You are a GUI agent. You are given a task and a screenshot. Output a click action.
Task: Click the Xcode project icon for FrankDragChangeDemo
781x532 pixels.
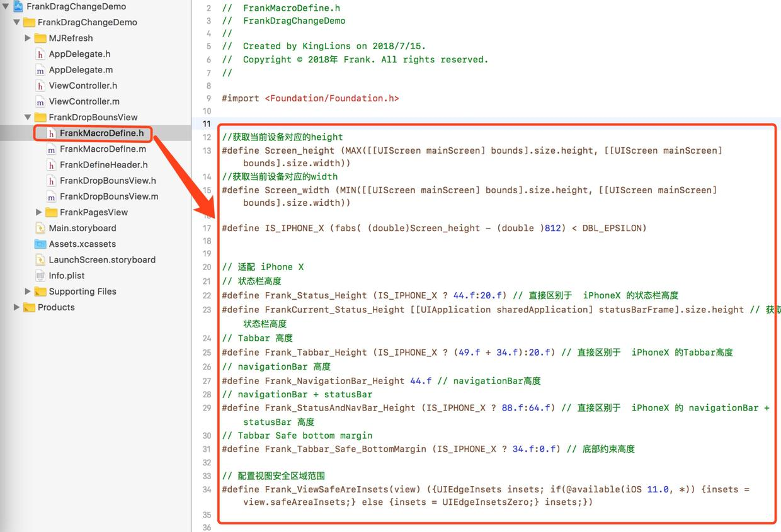[x=18, y=6]
